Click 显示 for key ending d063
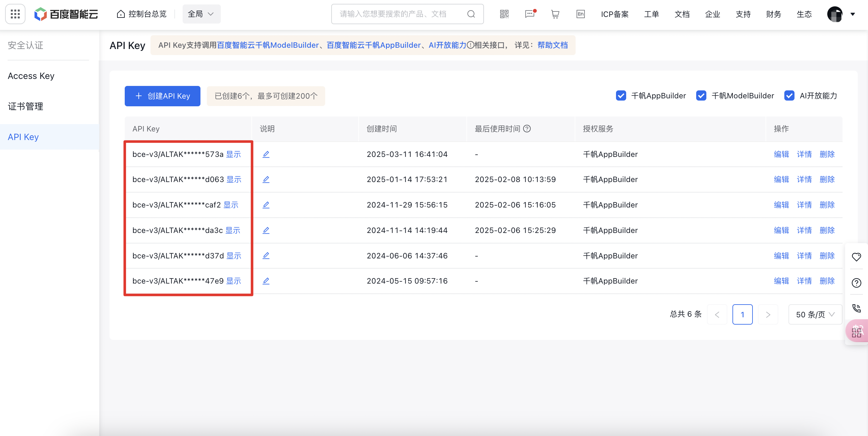The height and width of the screenshot is (436, 868). coord(234,179)
